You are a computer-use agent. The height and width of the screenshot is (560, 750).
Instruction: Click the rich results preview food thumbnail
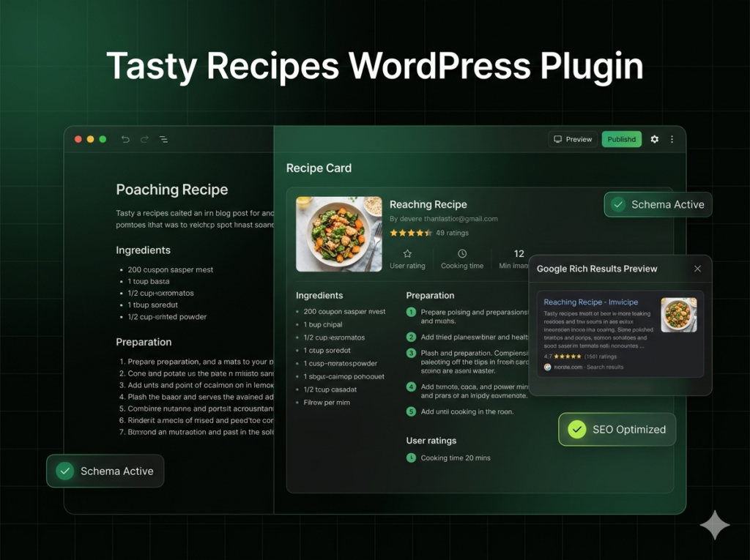[679, 315]
